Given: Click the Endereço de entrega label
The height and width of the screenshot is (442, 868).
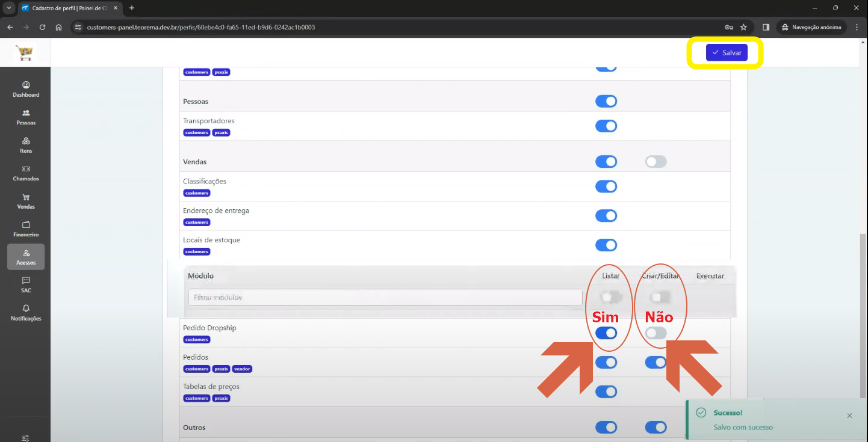Looking at the screenshot, I should (x=216, y=210).
